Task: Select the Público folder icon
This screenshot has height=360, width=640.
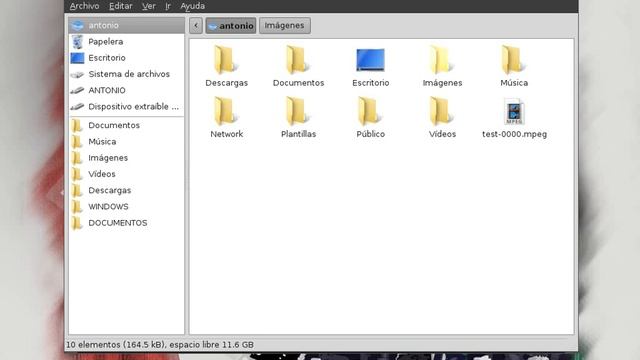Action: [369, 111]
